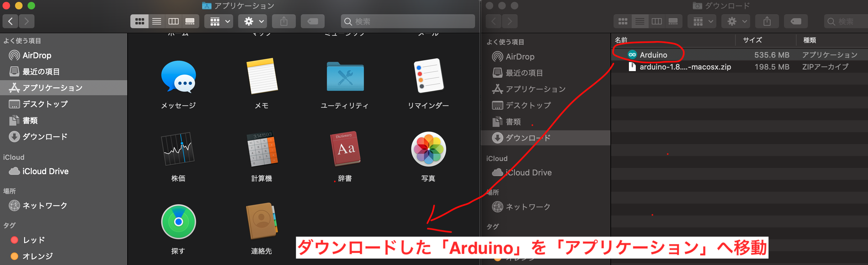The height and width of the screenshot is (265, 868).
Task: Click the edit tags button in Downloads window
Action: point(796,21)
